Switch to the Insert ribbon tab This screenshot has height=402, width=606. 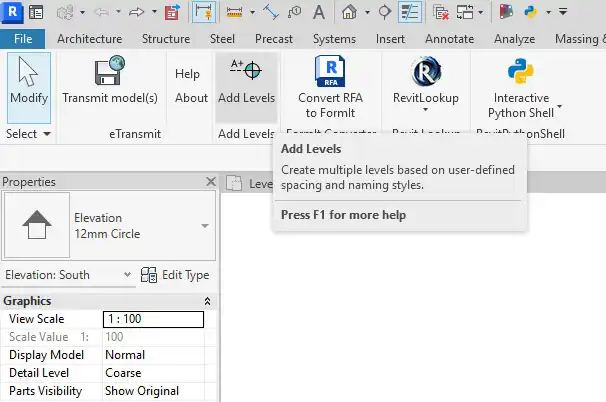click(390, 39)
